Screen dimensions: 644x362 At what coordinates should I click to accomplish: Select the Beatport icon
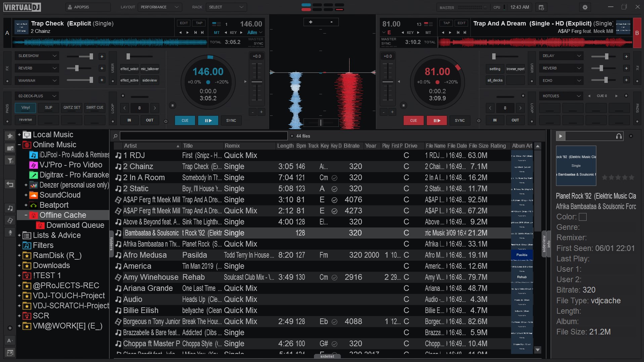click(x=33, y=205)
